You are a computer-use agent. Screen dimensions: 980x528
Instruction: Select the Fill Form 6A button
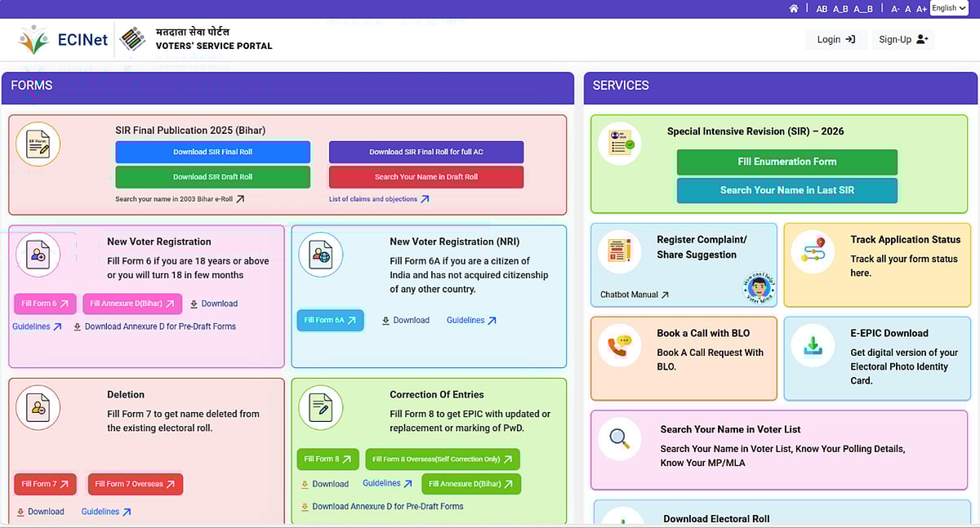tap(330, 321)
